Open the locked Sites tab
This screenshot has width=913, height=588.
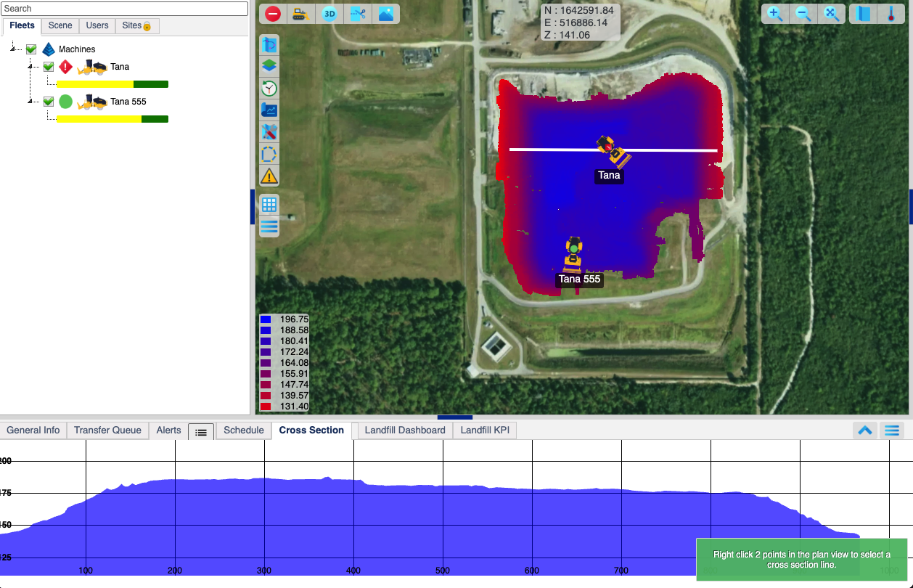(136, 25)
